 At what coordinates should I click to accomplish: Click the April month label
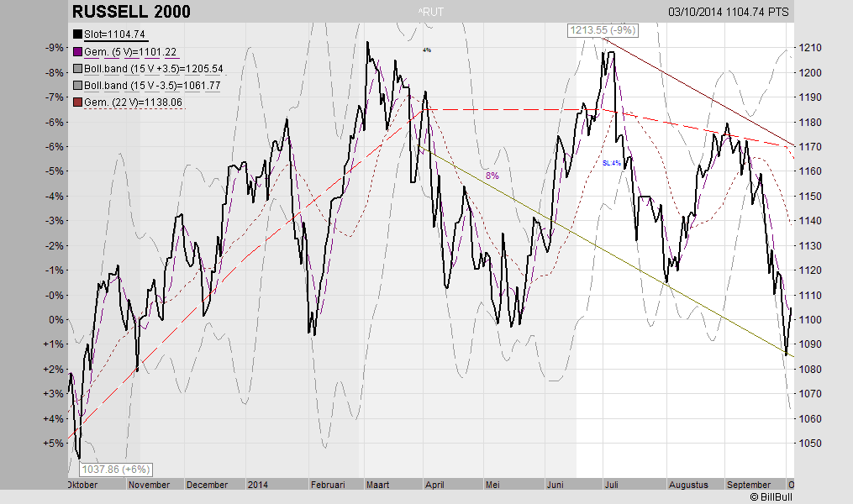point(434,485)
